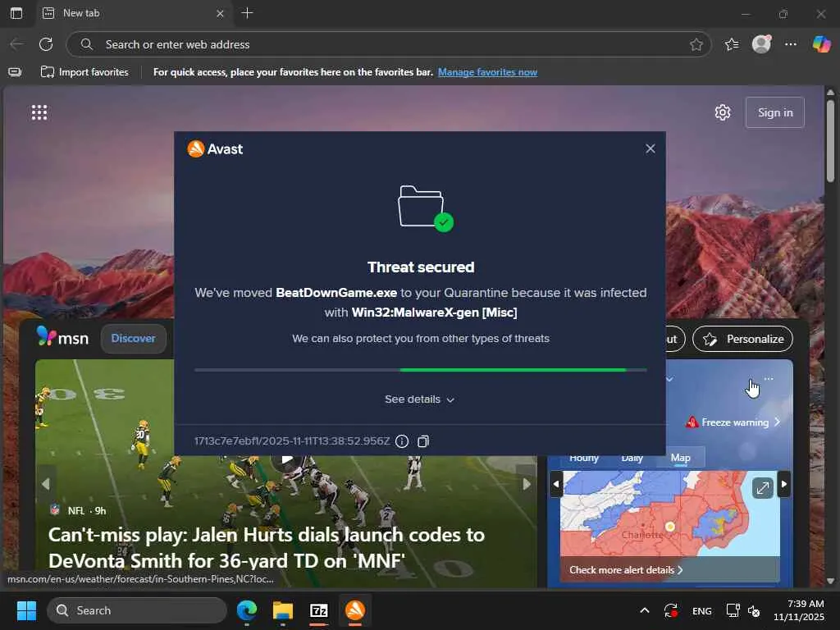
Task: Open 7-Zip from taskbar
Action: point(319,610)
